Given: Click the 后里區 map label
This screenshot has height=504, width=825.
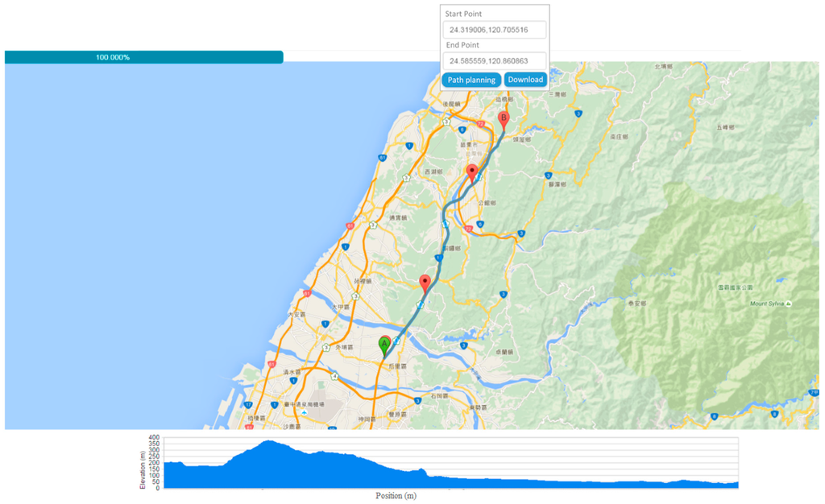Looking at the screenshot, I should pyautogui.click(x=397, y=366).
